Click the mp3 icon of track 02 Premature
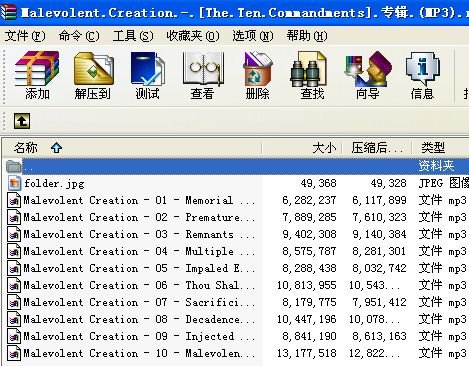The height and width of the screenshot is (366, 469). pyautogui.click(x=14, y=217)
